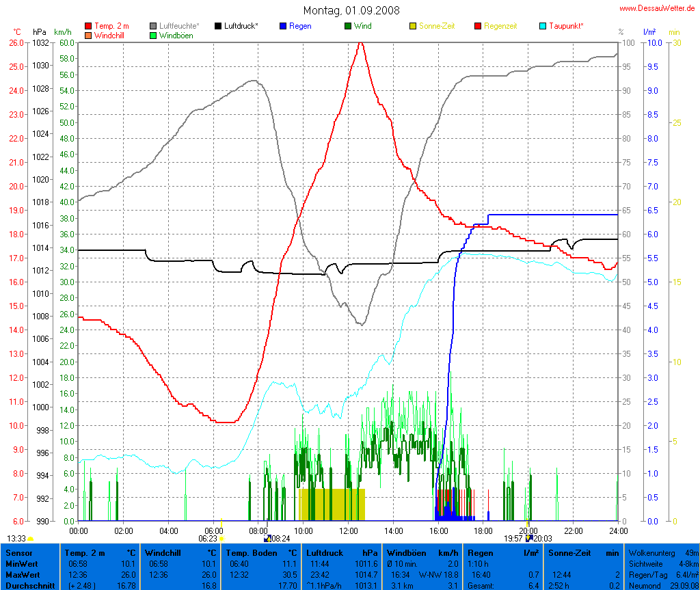
Task: Click the sun icon next to 13:33
Action: pyautogui.click(x=31, y=539)
